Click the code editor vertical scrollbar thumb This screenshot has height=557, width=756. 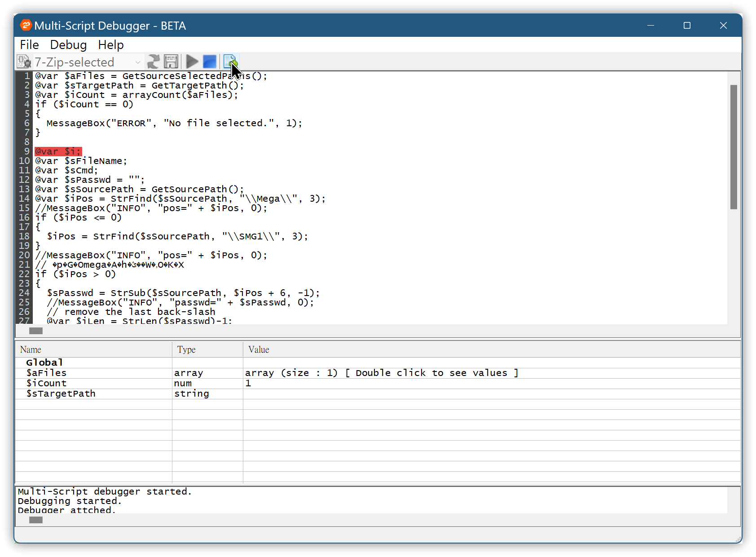(x=734, y=147)
